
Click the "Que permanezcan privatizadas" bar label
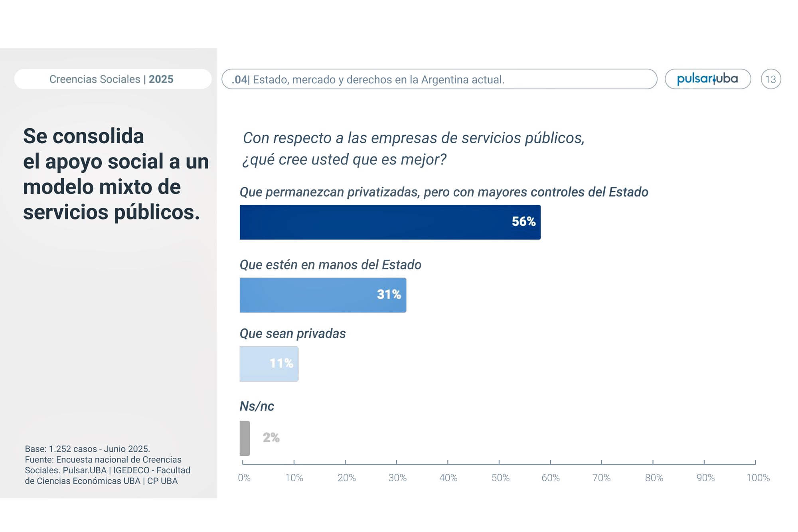pyautogui.click(x=444, y=192)
